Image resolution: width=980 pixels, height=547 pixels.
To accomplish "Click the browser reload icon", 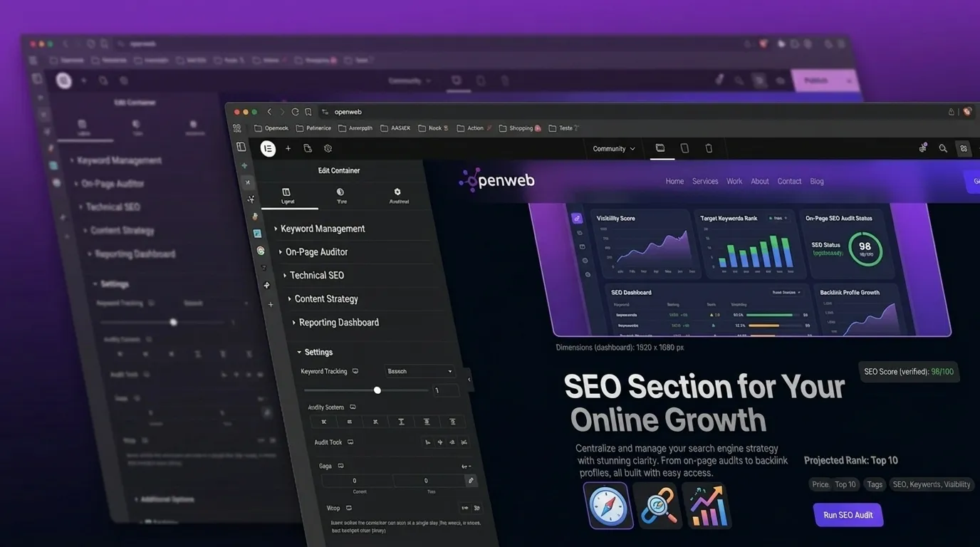I will pos(295,112).
